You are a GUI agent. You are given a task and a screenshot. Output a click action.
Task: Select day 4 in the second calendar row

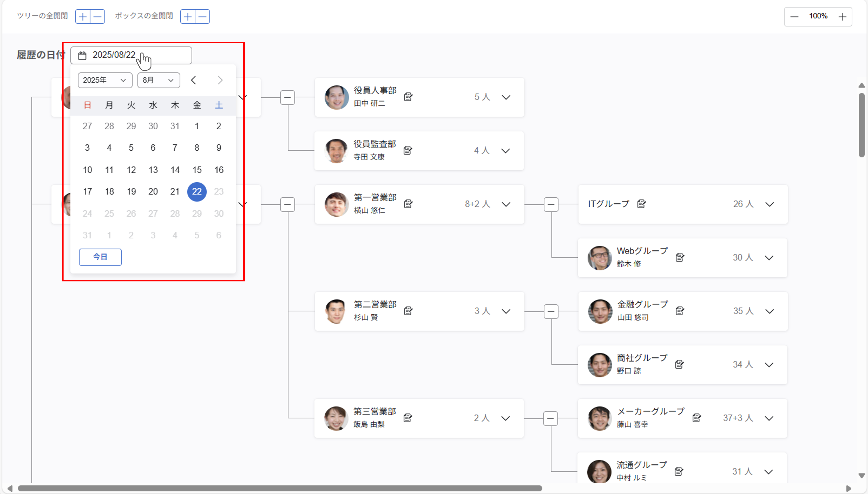(109, 148)
